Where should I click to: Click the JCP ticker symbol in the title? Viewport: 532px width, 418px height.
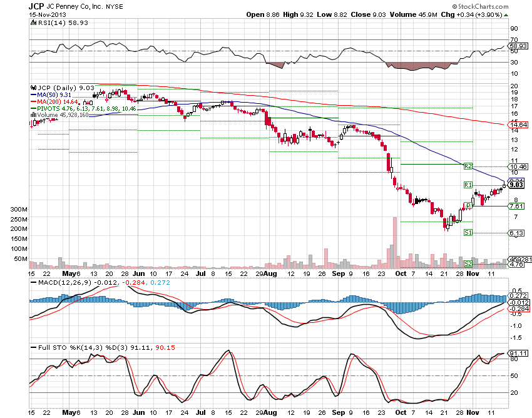pos(36,6)
